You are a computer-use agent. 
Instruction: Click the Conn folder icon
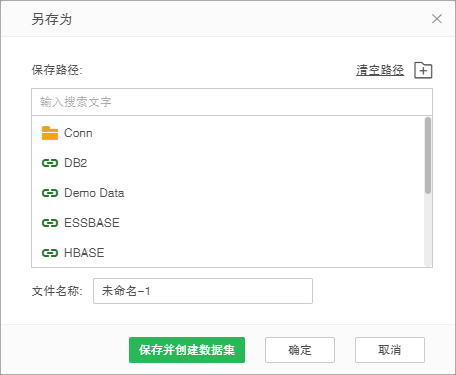pyautogui.click(x=50, y=133)
